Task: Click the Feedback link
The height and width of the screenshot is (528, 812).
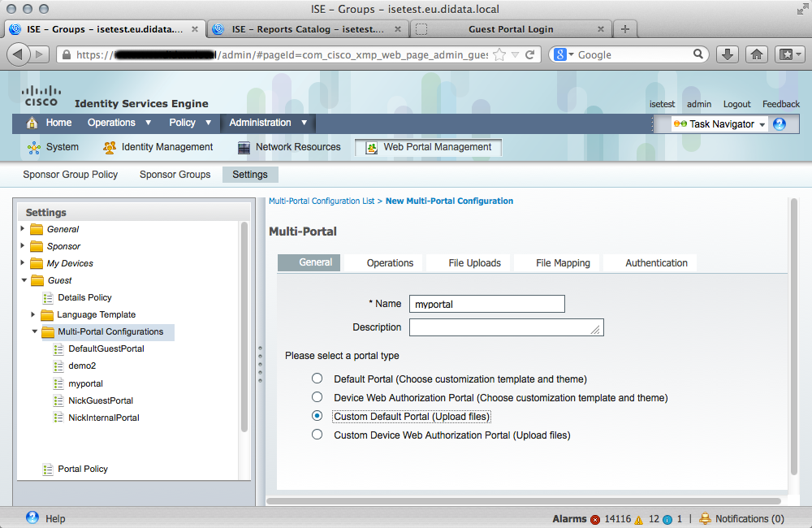Action: click(781, 104)
